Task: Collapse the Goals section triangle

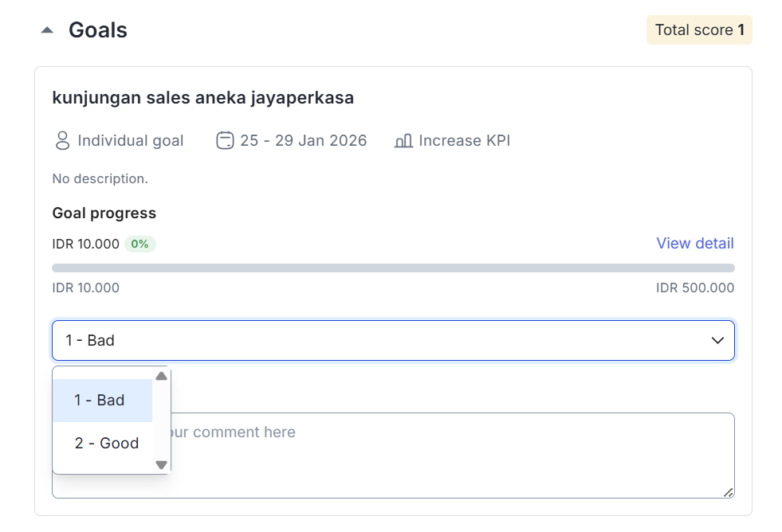Action: 48,30
